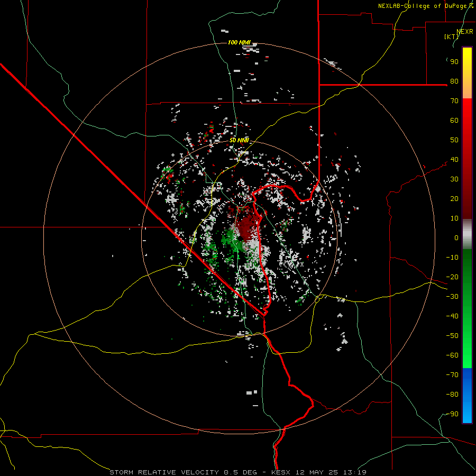Click the 40 value on velocity scale

[454, 160]
